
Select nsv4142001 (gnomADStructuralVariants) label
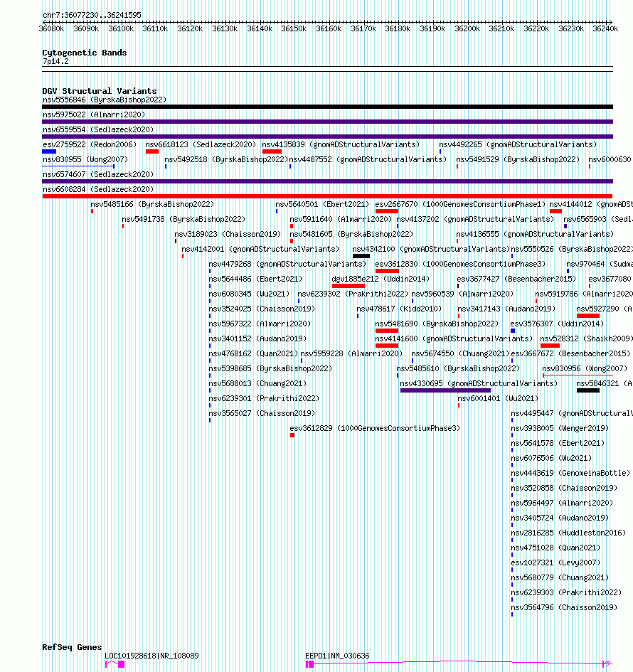260,250
